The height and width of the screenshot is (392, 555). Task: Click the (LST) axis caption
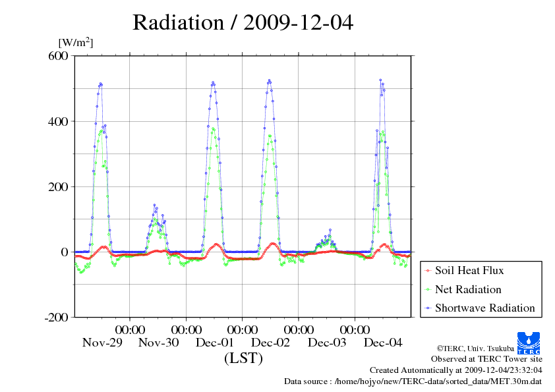243,358
